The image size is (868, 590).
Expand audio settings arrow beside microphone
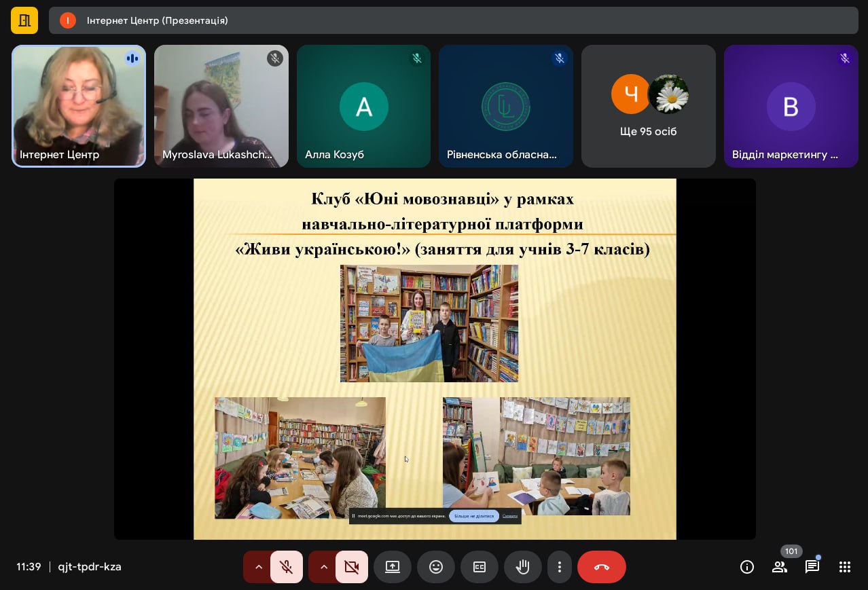(258, 567)
